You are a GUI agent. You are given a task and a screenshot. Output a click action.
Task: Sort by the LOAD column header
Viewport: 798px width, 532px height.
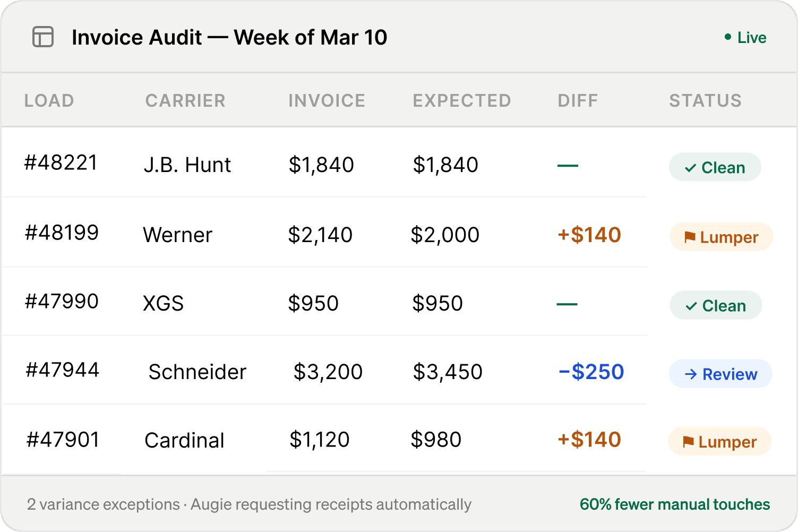coord(49,100)
